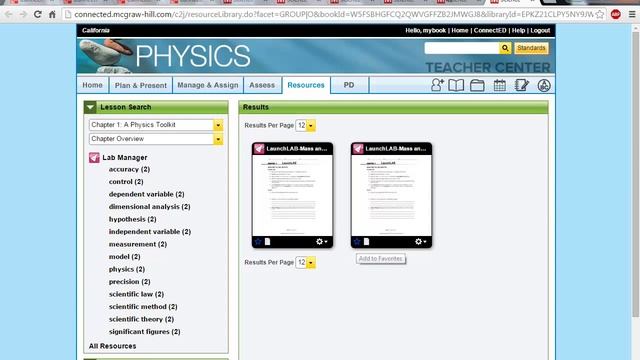Open the Adblock extension icon

pos(616,15)
